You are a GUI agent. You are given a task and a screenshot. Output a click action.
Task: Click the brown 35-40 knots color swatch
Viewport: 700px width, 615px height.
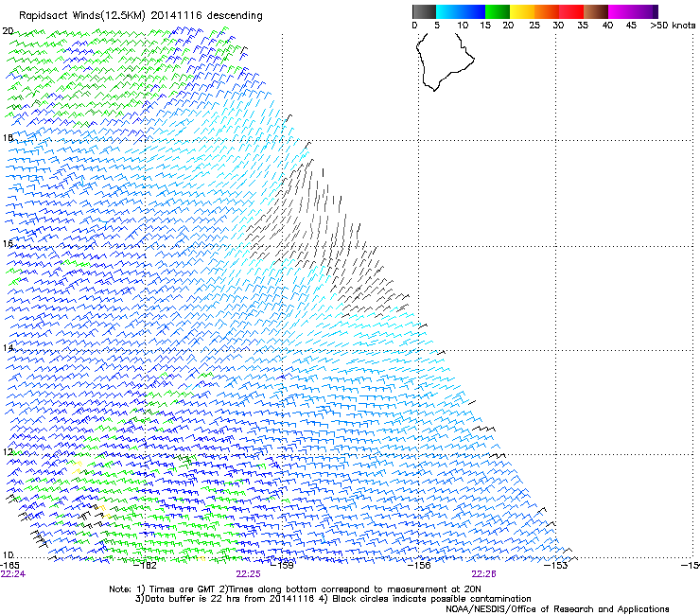(x=596, y=11)
